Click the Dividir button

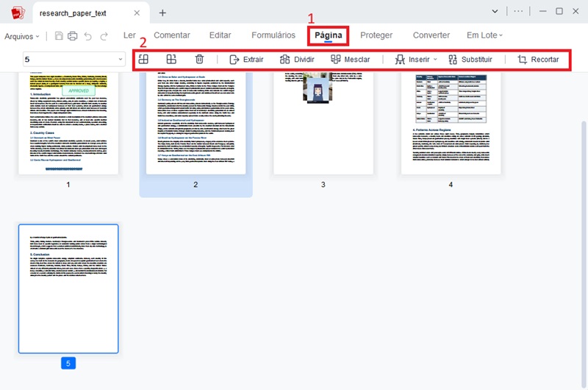297,60
